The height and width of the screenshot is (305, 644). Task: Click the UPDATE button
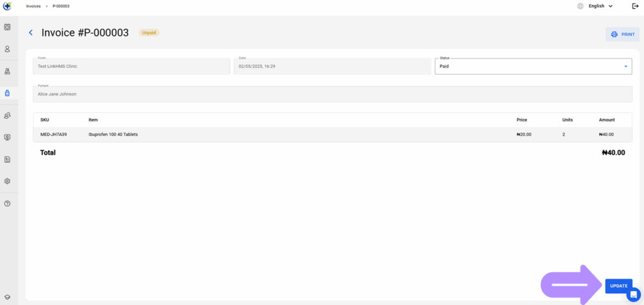[619, 286]
